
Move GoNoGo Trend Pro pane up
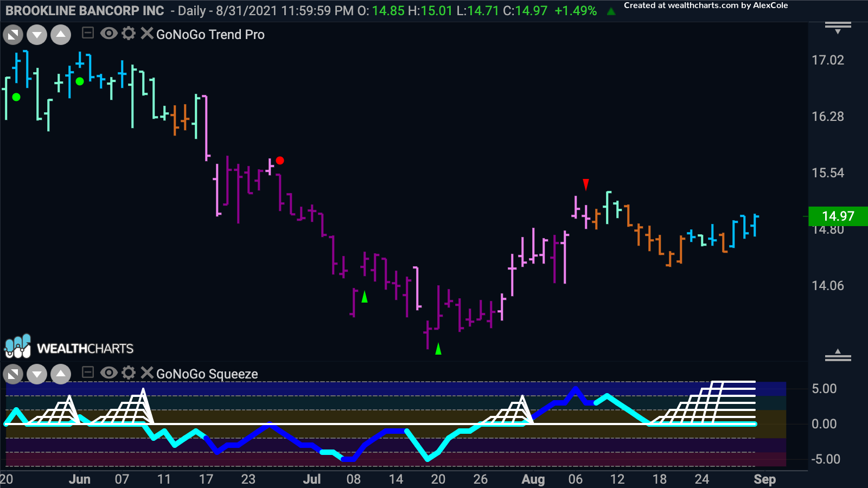[x=61, y=35]
